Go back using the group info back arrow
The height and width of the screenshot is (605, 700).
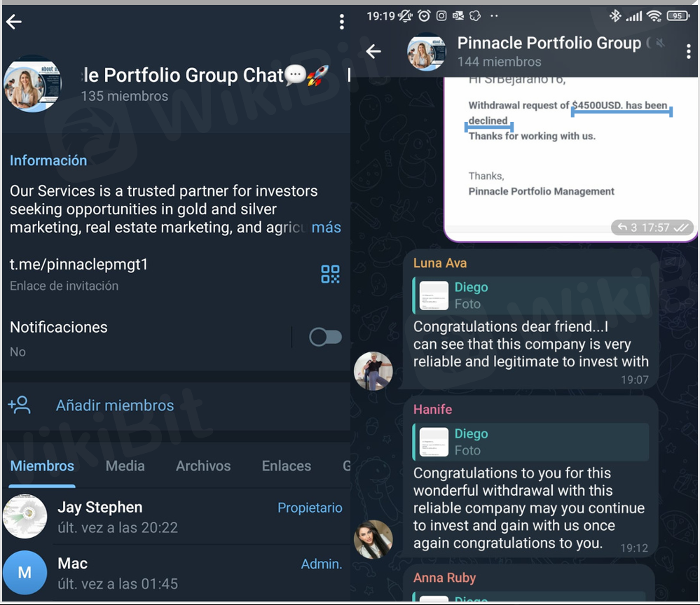[x=14, y=22]
